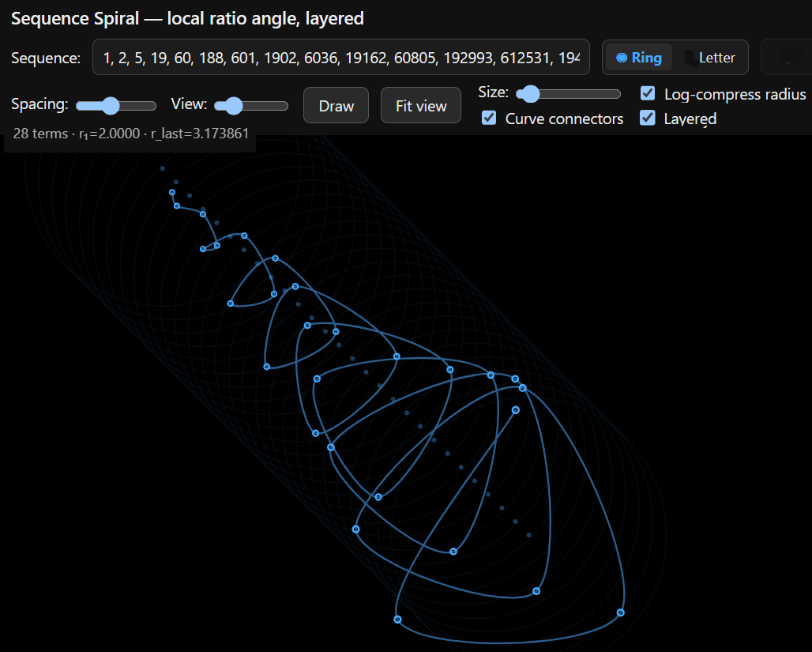Click the Size slider track
This screenshot has width=812, height=652.
[568, 94]
